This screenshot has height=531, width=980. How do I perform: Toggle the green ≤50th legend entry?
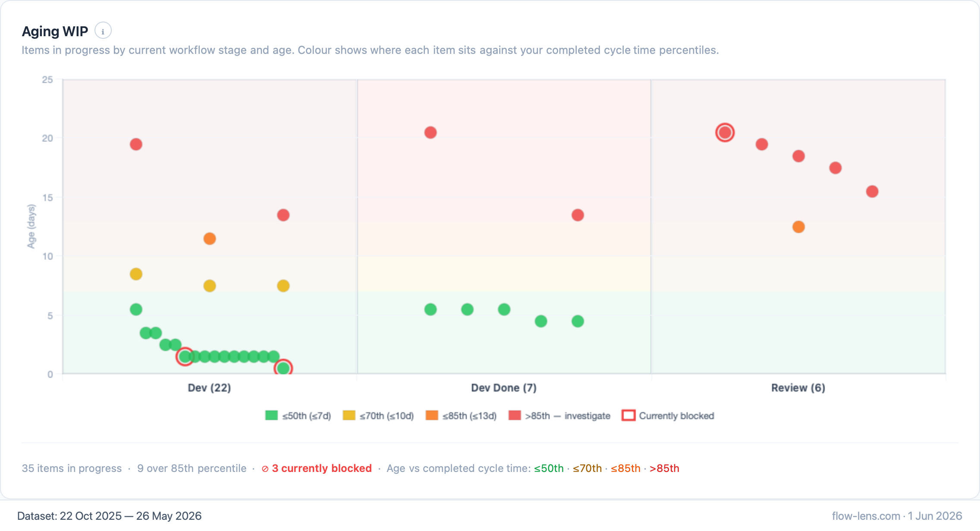pyautogui.click(x=298, y=416)
